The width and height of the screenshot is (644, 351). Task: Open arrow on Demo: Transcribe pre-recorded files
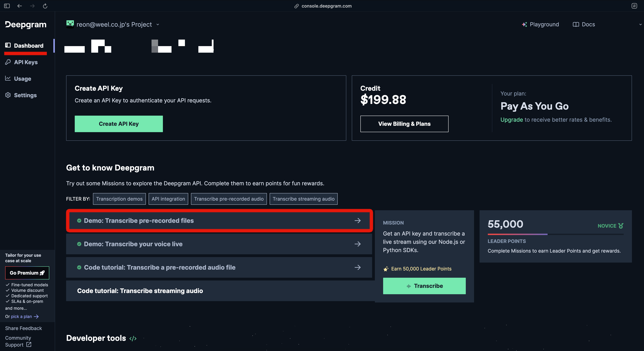(x=357, y=221)
